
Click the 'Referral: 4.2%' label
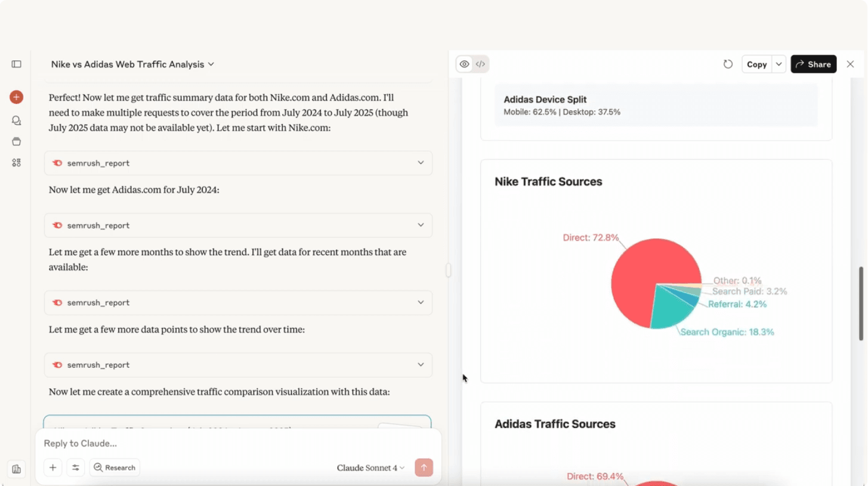[x=737, y=304]
